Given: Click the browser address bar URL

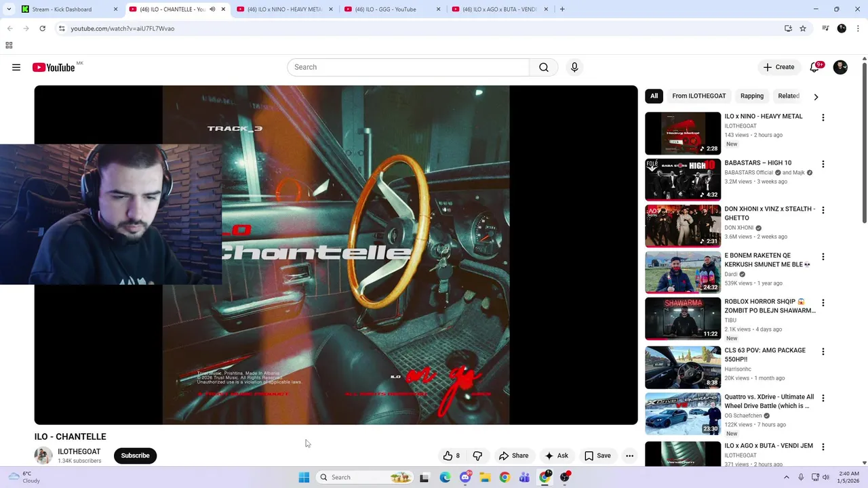Looking at the screenshot, I should (x=123, y=28).
